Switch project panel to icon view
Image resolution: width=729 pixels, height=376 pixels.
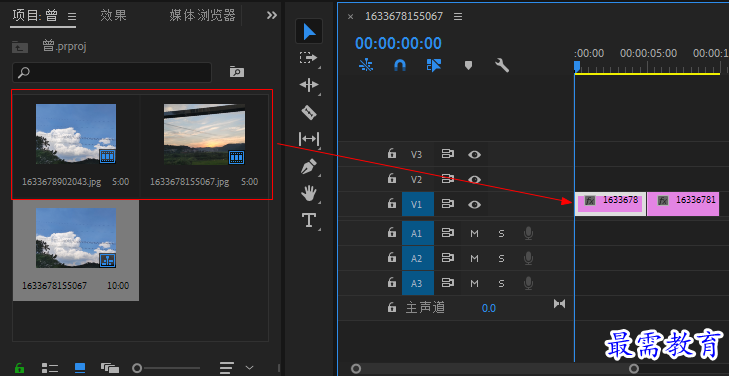80,368
